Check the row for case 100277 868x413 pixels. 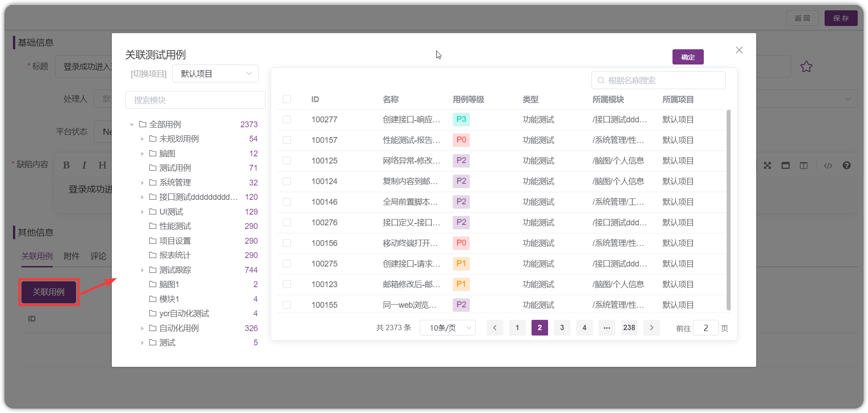[x=287, y=120]
